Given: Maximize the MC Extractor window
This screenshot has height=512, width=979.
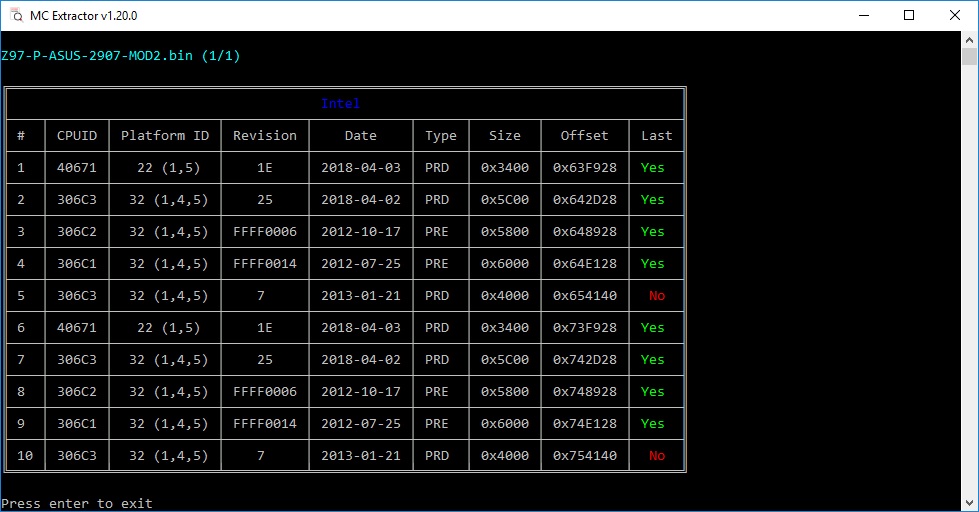Looking at the screenshot, I should pyautogui.click(x=909, y=15).
